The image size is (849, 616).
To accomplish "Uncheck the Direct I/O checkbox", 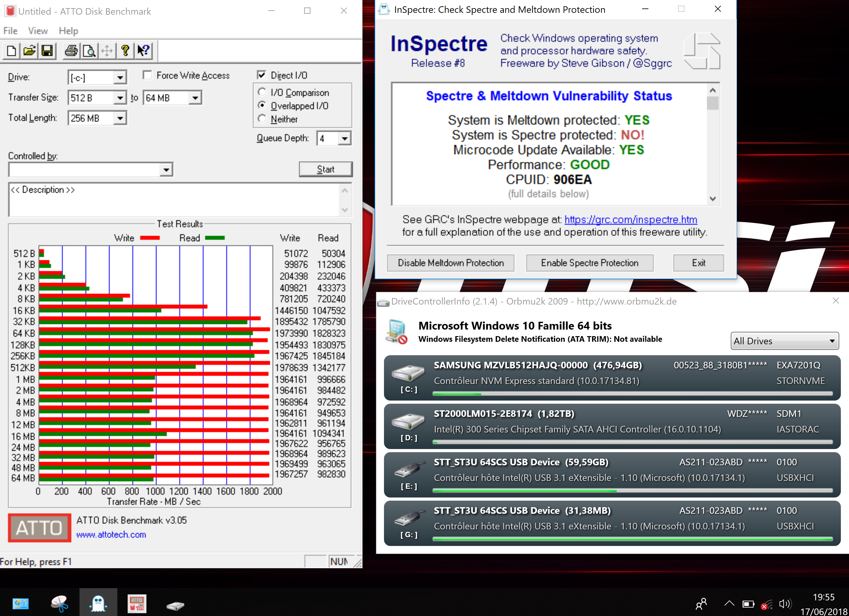I will pyautogui.click(x=262, y=75).
